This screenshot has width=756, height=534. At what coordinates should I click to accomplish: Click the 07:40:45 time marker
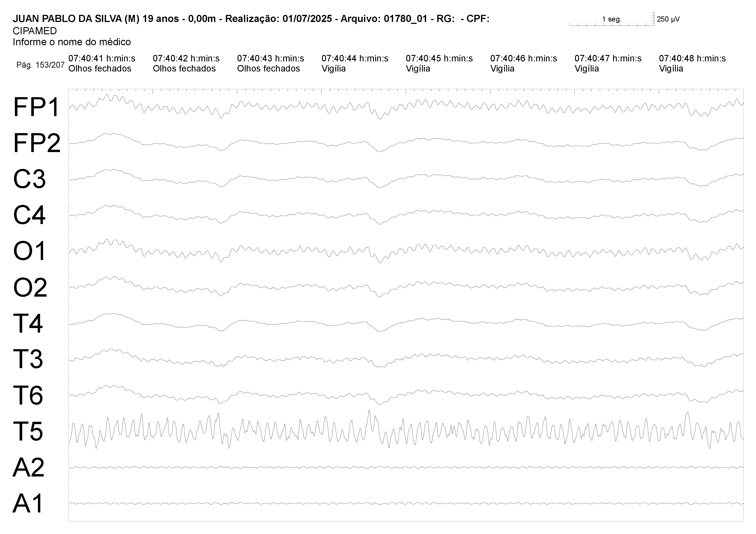(439, 59)
